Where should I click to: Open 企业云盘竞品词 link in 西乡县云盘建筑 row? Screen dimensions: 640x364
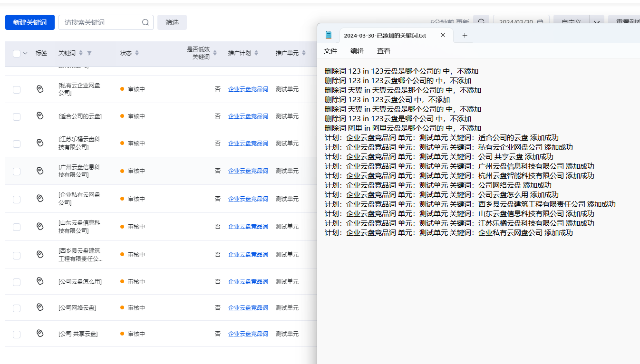[248, 254]
